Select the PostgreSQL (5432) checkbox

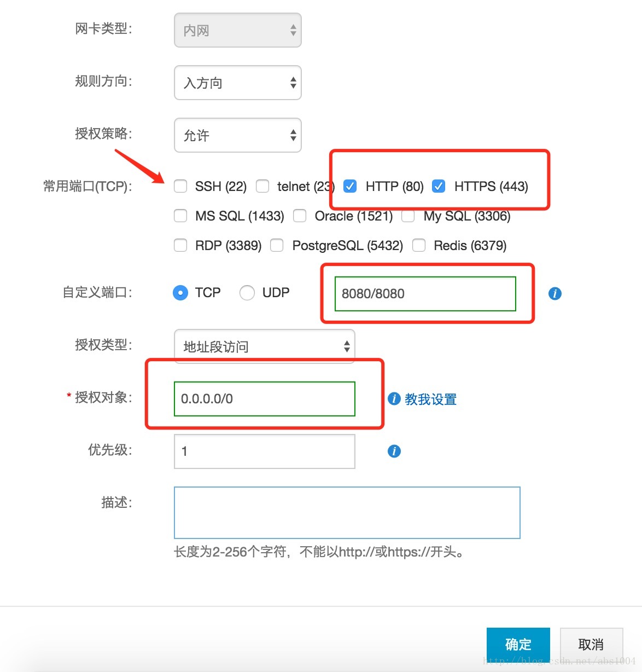point(277,246)
